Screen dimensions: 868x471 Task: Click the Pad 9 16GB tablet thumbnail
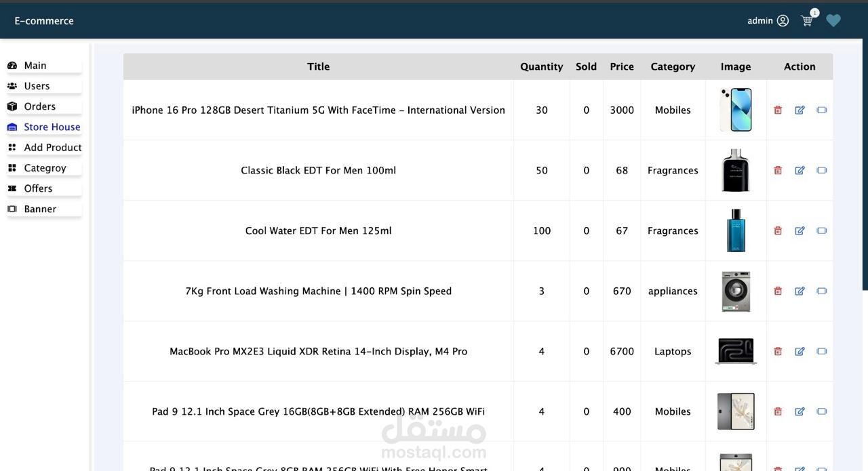coord(736,411)
